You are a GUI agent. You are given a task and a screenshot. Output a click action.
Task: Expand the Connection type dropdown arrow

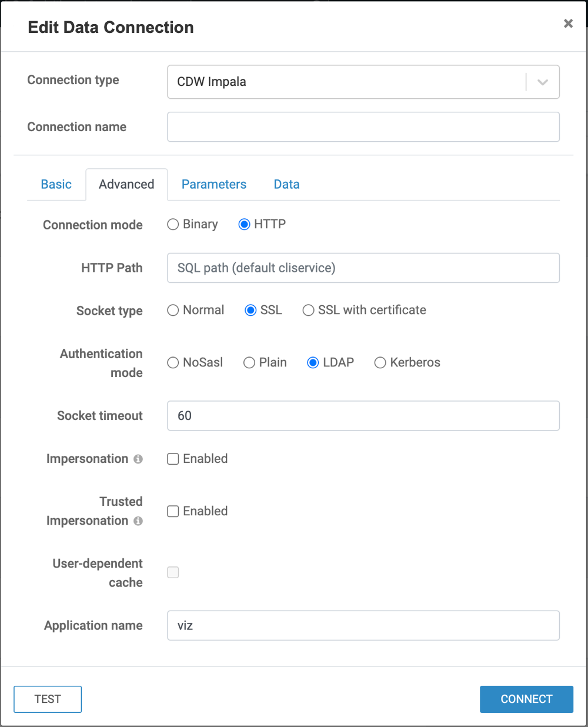click(x=543, y=82)
